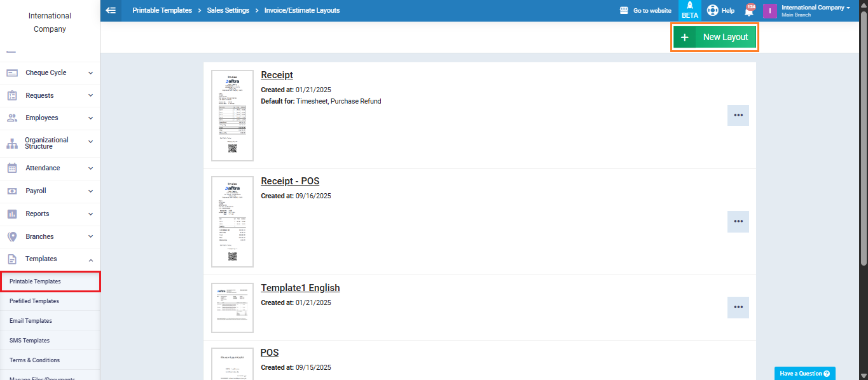This screenshot has height=380, width=868.
Task: Open Help lifebuoy icon
Action: pyautogui.click(x=713, y=11)
